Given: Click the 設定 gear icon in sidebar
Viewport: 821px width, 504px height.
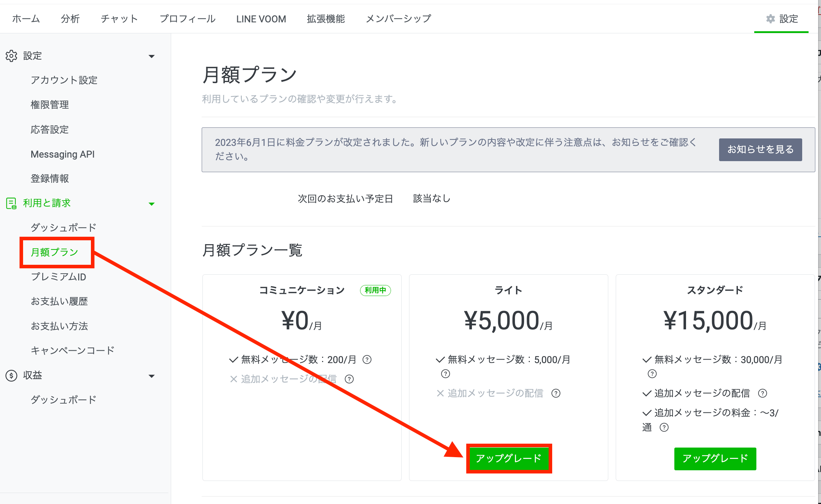Looking at the screenshot, I should pyautogui.click(x=11, y=56).
